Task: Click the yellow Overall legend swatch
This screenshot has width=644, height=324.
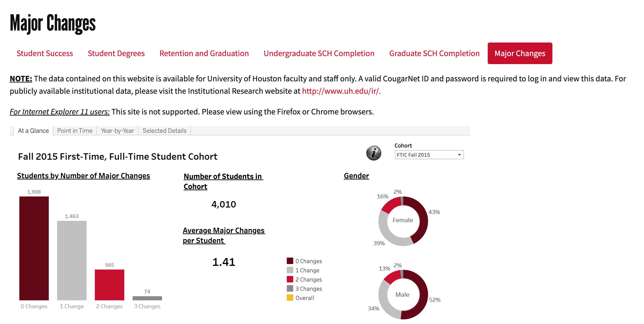Action: pyautogui.click(x=290, y=298)
